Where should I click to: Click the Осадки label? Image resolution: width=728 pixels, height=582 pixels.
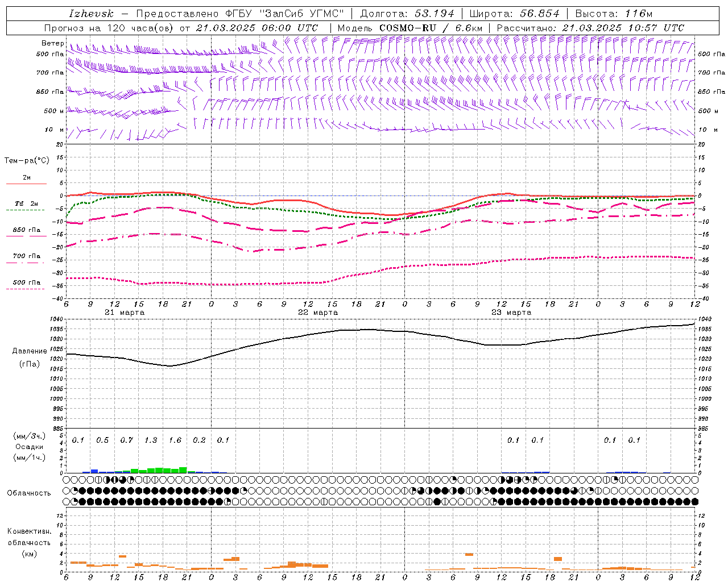point(30,447)
